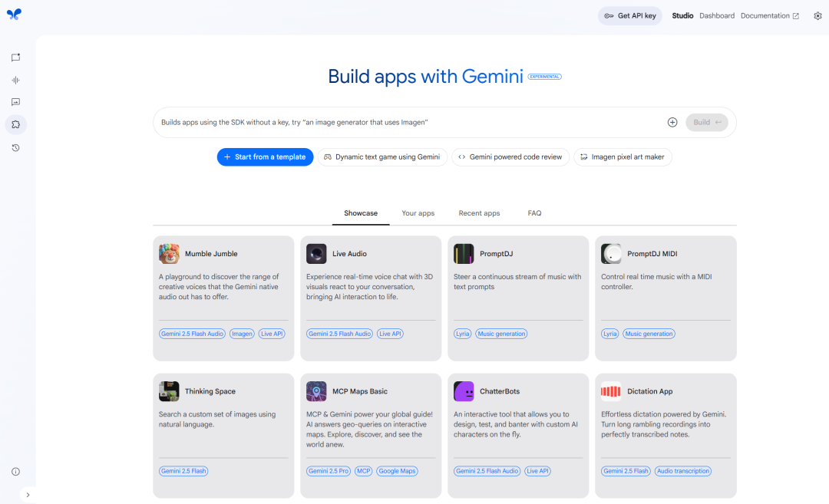Click the MCP Maps Basic app icon

pyautogui.click(x=316, y=391)
